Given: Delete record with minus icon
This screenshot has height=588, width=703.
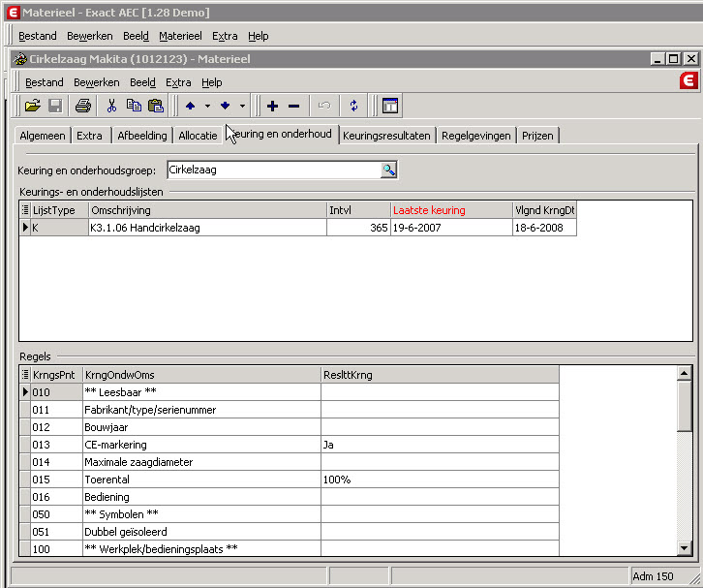Looking at the screenshot, I should (x=293, y=106).
